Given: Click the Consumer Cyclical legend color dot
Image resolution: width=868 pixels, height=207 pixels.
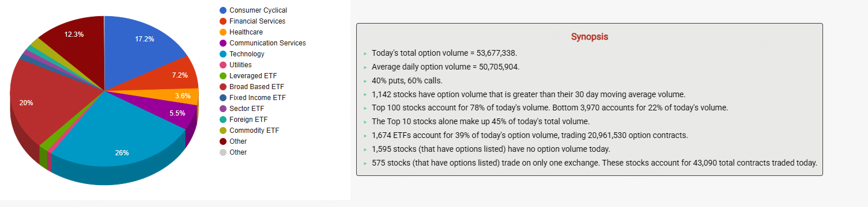Looking at the screenshot, I should click(x=223, y=10).
